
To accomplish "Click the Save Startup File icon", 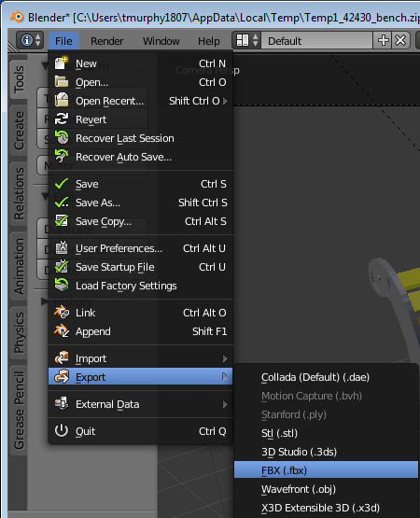I will click(x=61, y=267).
